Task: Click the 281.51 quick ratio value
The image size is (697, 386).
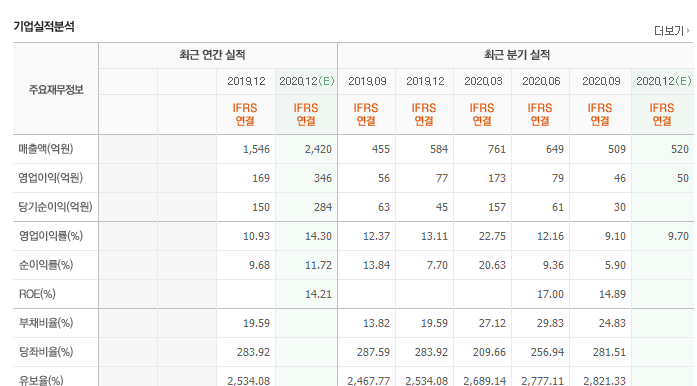Action: click(609, 352)
